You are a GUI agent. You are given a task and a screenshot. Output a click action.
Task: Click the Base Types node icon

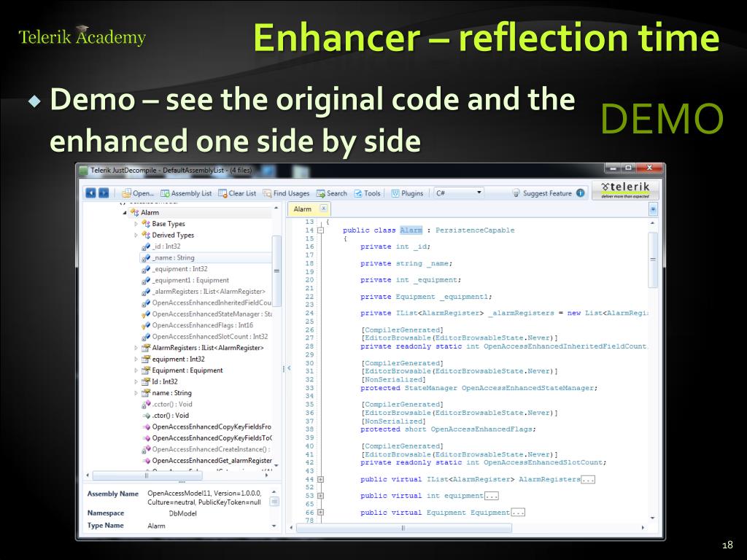point(146,224)
